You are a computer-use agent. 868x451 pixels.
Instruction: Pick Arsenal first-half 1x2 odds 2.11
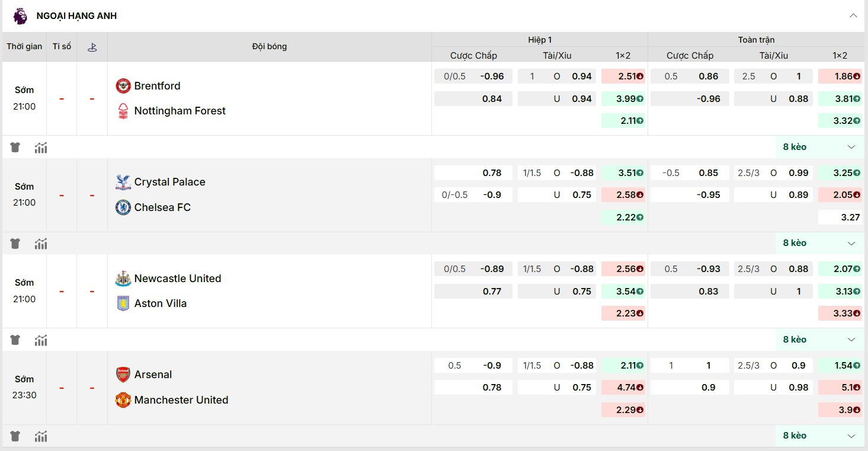(x=623, y=366)
